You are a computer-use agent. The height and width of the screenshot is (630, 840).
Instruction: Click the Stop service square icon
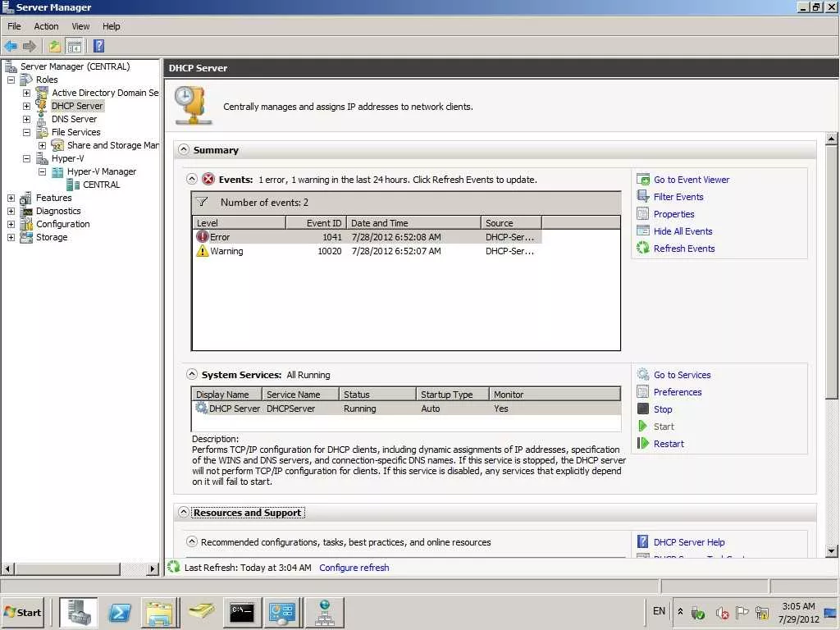point(643,409)
